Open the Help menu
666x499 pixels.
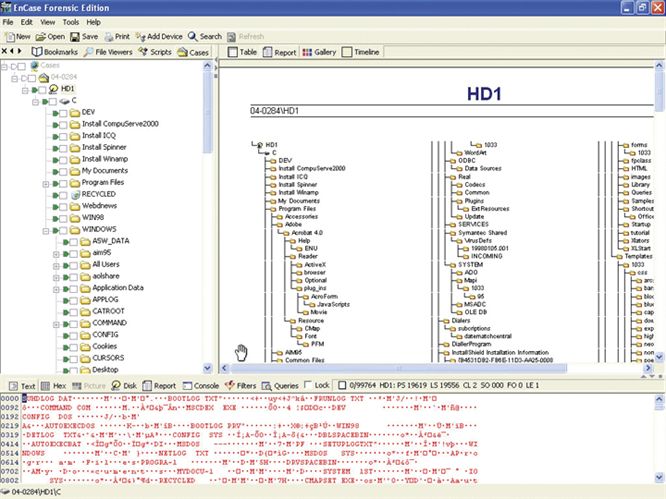(x=93, y=22)
